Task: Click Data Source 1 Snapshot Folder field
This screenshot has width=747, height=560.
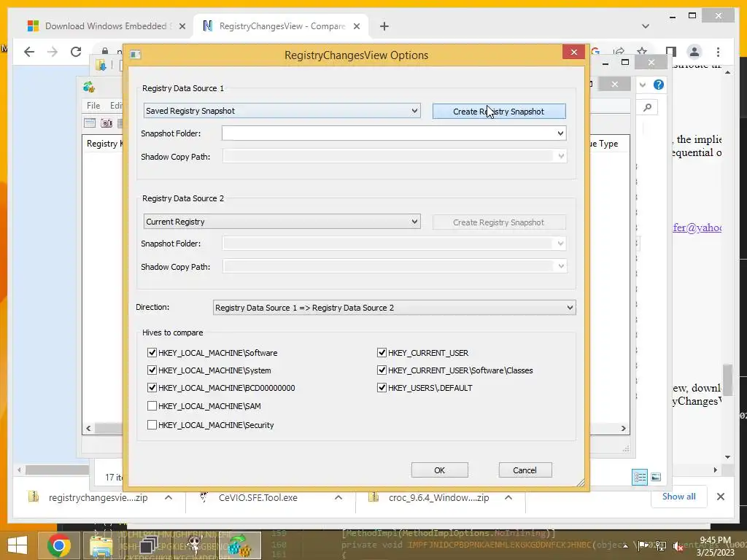Action: [x=394, y=133]
